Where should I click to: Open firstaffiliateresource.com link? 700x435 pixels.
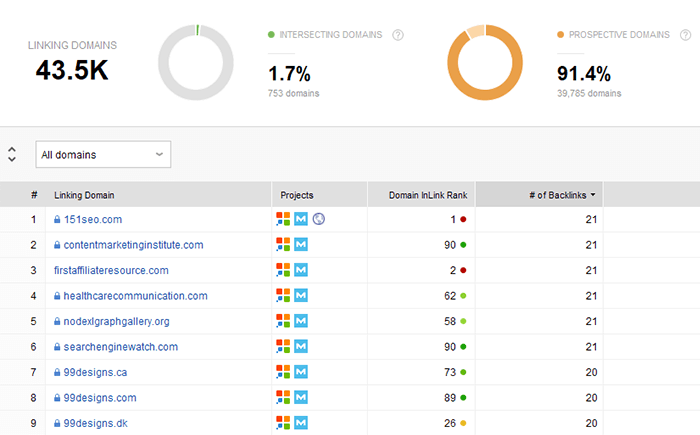click(111, 270)
